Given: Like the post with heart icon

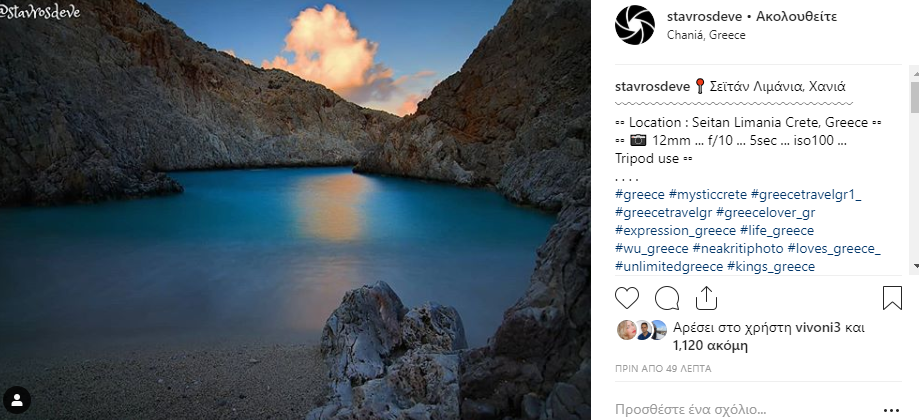Looking at the screenshot, I should pos(627,298).
